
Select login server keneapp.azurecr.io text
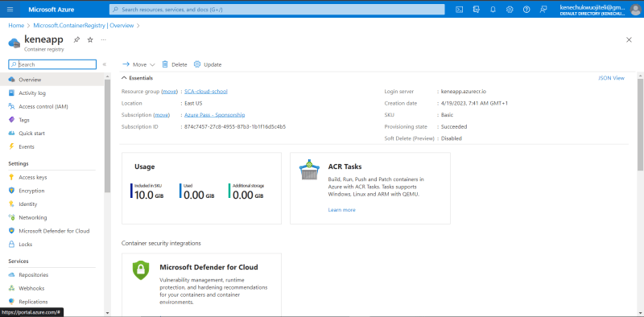coord(464,92)
